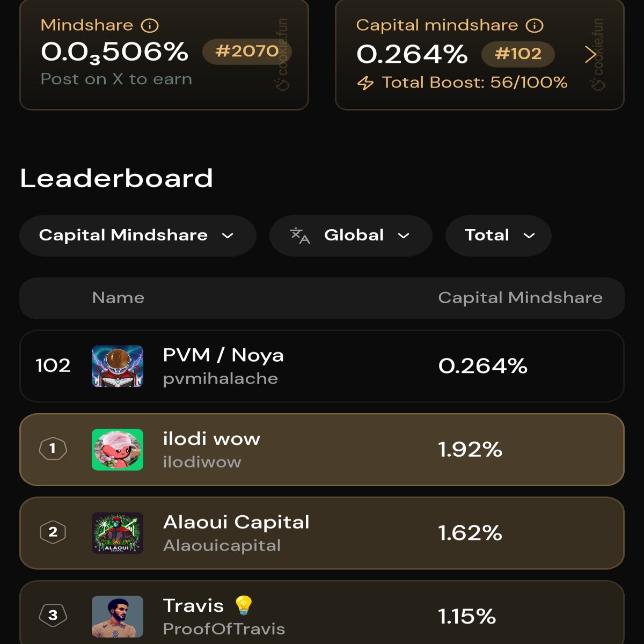Open ilodi wow avatar thumbnail
This screenshot has height=644, width=644.
click(x=118, y=450)
